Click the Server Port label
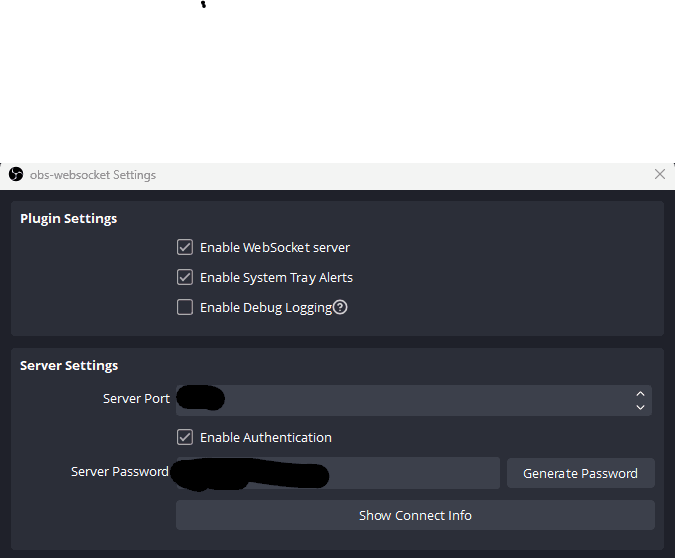Viewport: 675px width, 558px height. click(136, 399)
